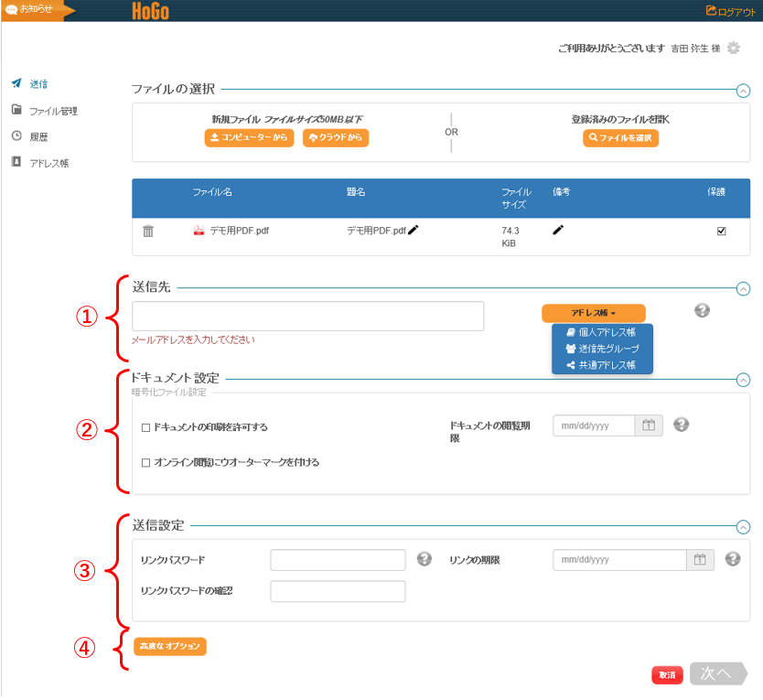
Task: Collapse the ファイルの選択 section
Action: (x=743, y=90)
